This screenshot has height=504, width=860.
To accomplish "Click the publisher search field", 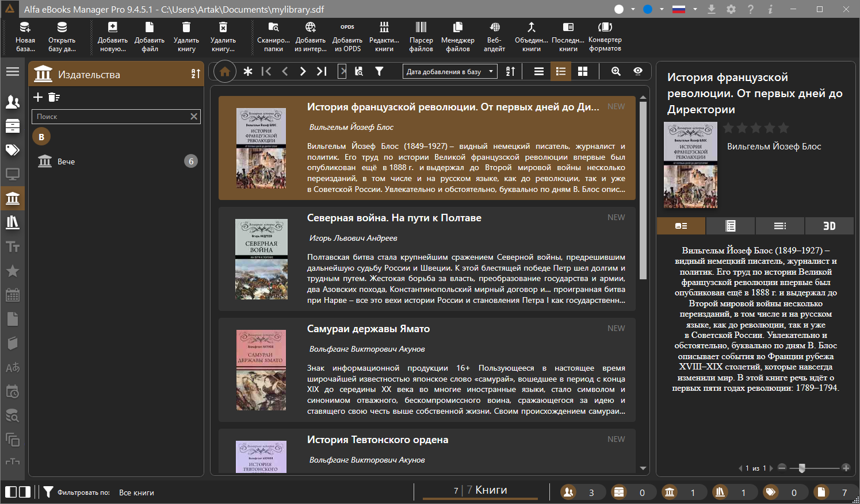I will click(110, 117).
